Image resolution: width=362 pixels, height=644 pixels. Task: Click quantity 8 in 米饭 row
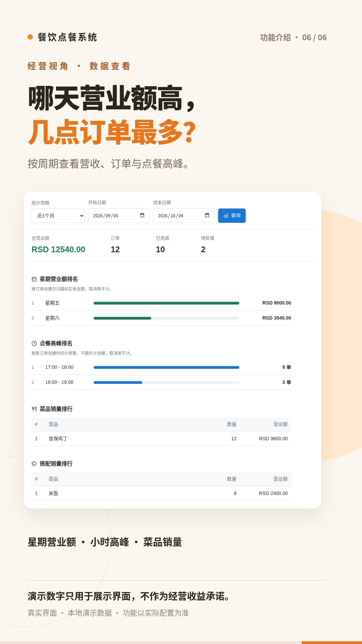[x=235, y=493]
